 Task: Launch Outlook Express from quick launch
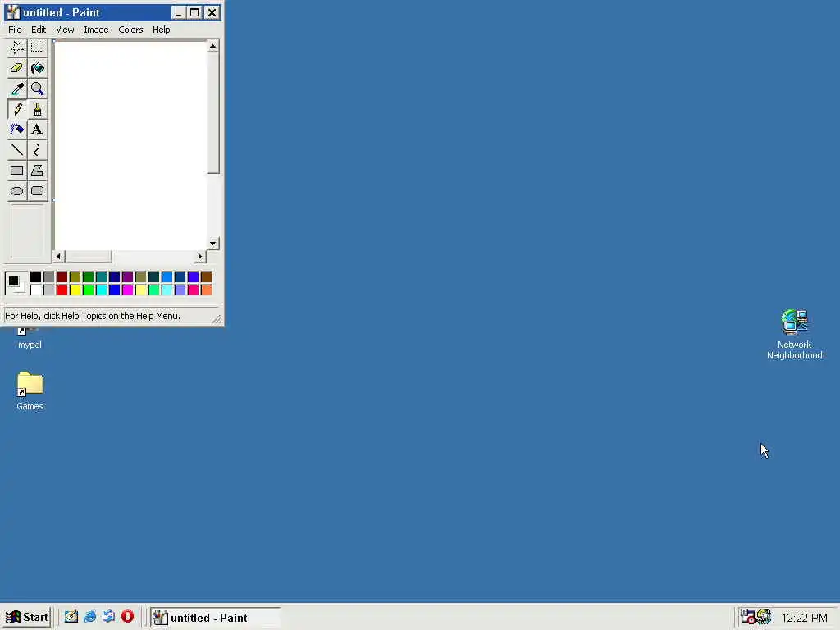pyautogui.click(x=108, y=617)
